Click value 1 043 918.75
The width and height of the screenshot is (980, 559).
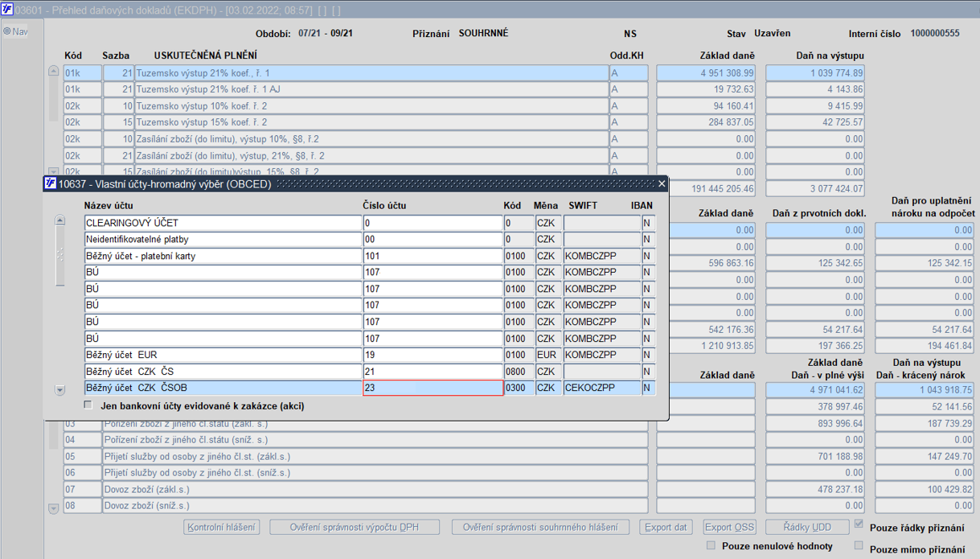(924, 390)
